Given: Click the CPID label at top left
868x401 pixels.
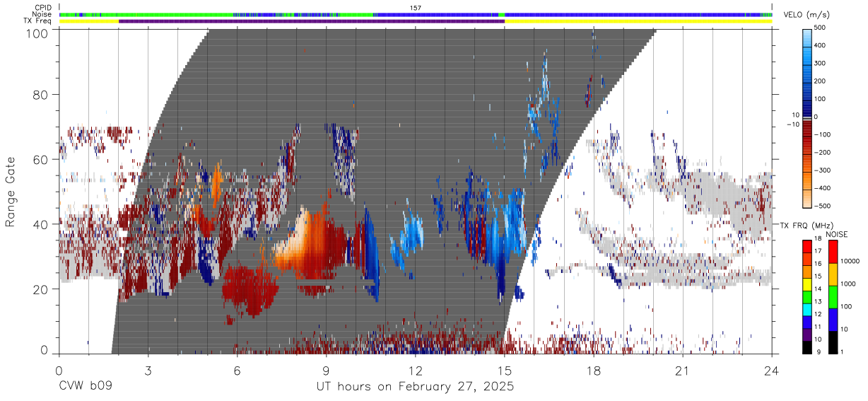Looking at the screenshot, I should [44, 7].
